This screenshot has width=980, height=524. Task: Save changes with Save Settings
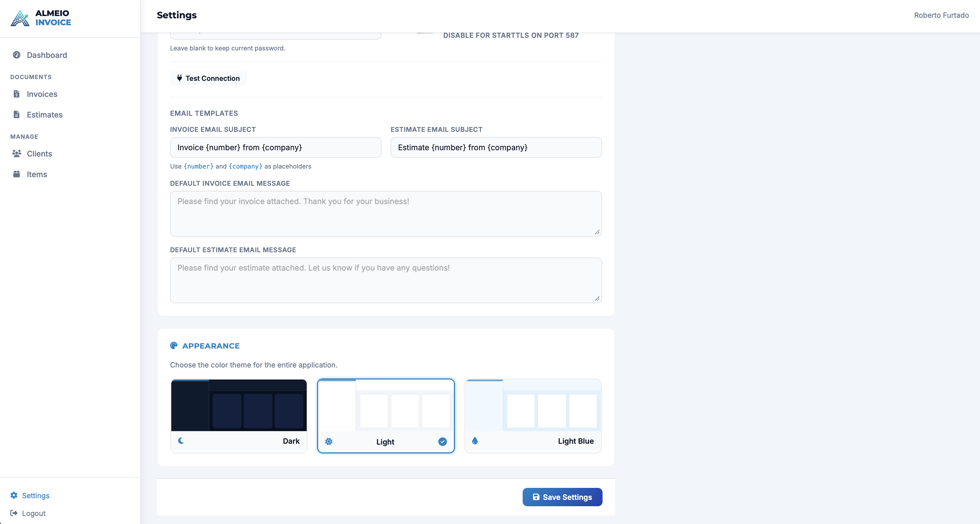click(x=562, y=496)
